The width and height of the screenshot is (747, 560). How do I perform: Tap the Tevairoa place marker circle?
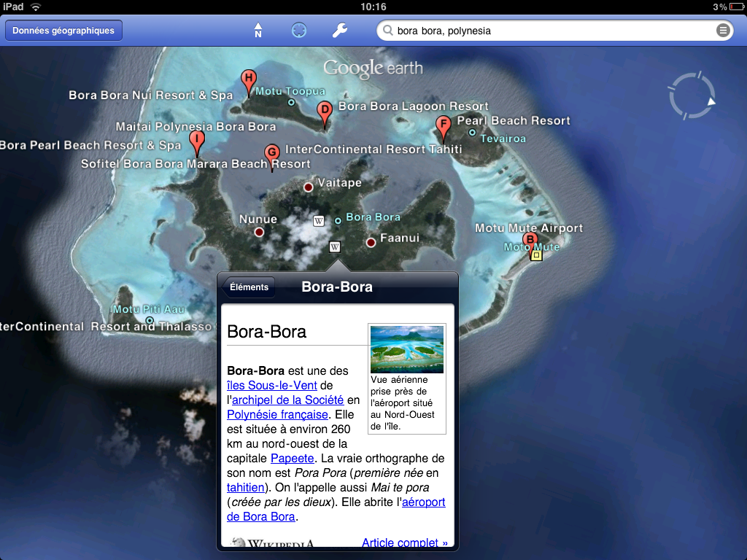472,133
